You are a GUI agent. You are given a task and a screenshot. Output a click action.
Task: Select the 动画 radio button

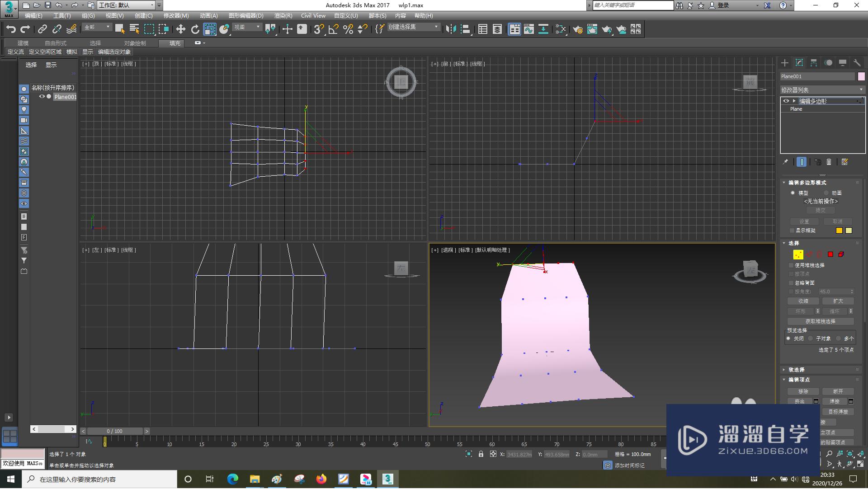(826, 193)
